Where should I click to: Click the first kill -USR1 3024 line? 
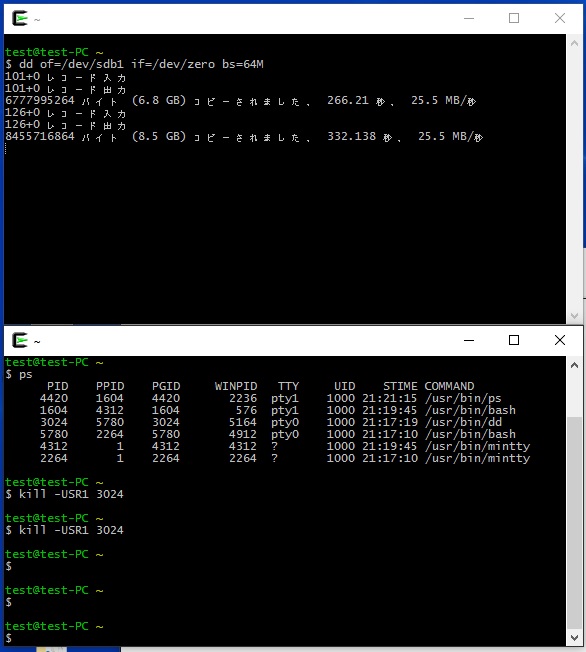[x=64, y=494]
